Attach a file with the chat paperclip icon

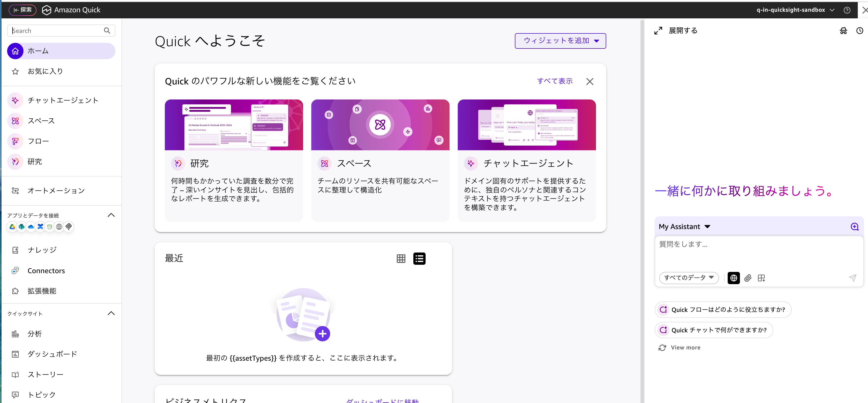tap(748, 278)
